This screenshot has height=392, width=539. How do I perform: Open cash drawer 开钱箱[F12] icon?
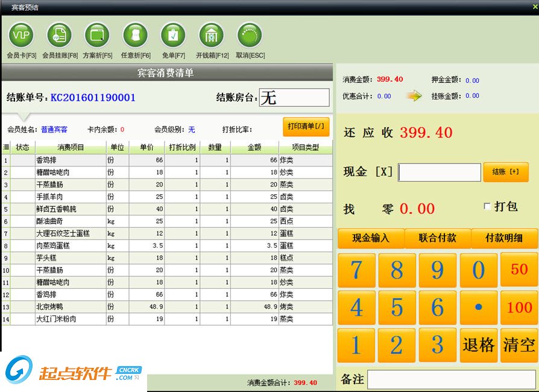(212, 35)
